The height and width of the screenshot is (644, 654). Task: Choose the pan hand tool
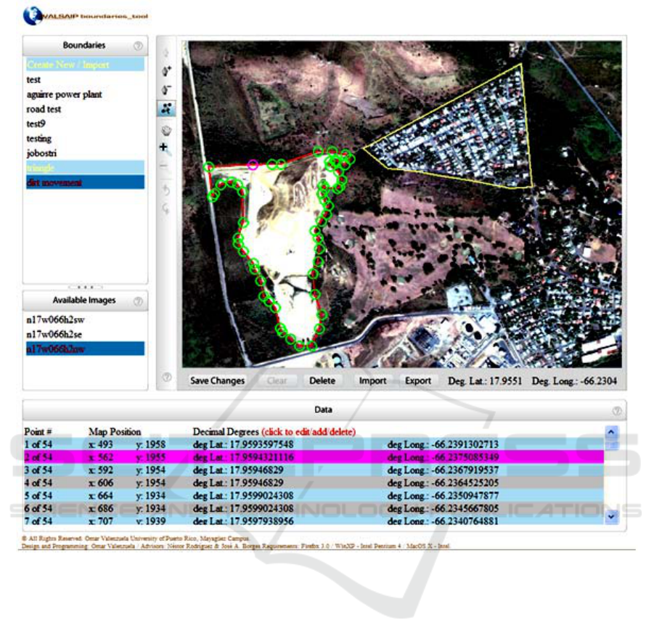coord(166,131)
